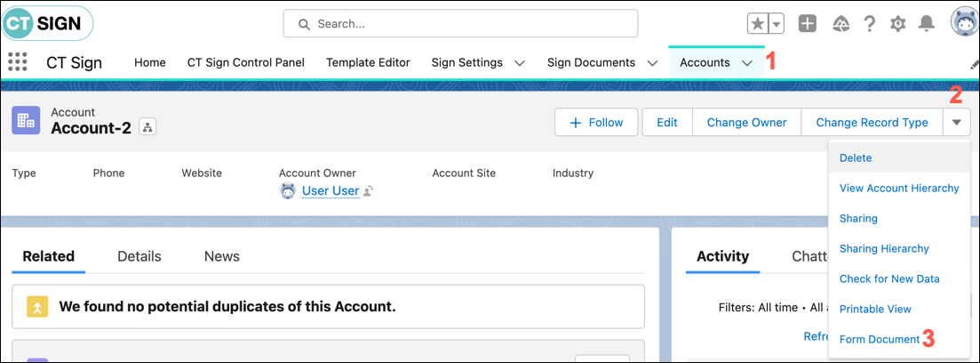The image size is (980, 363).
Task: Expand the Accounts tab chevron
Action: (747, 63)
